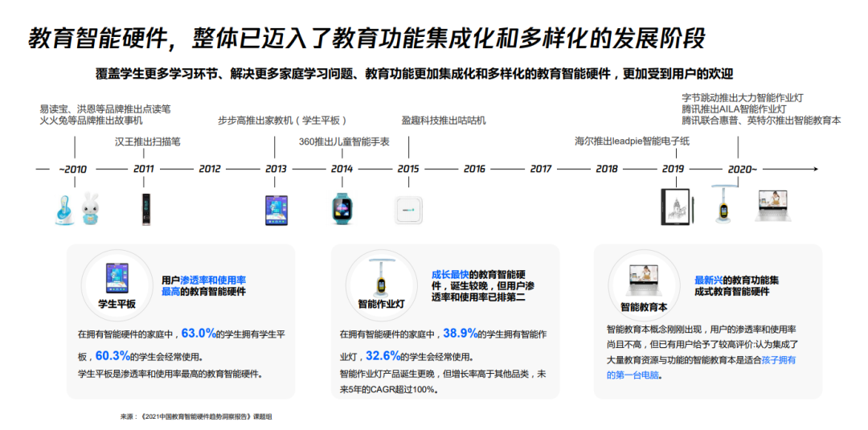Click text 盈趣科技推出咕咕机
Screen dimensions: 868x430
click(x=444, y=120)
